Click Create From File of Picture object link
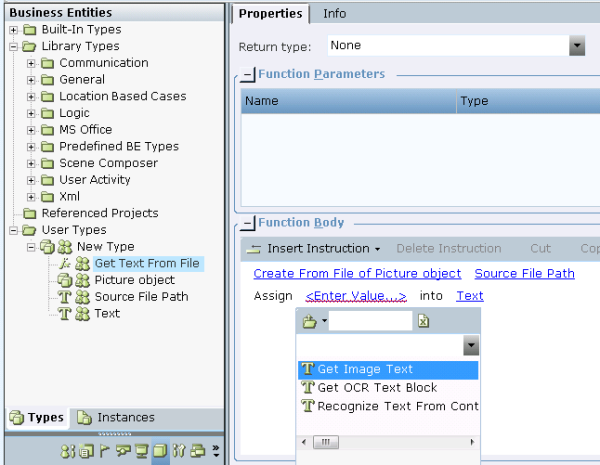Viewport: 600px width, 465px height. coord(357,274)
